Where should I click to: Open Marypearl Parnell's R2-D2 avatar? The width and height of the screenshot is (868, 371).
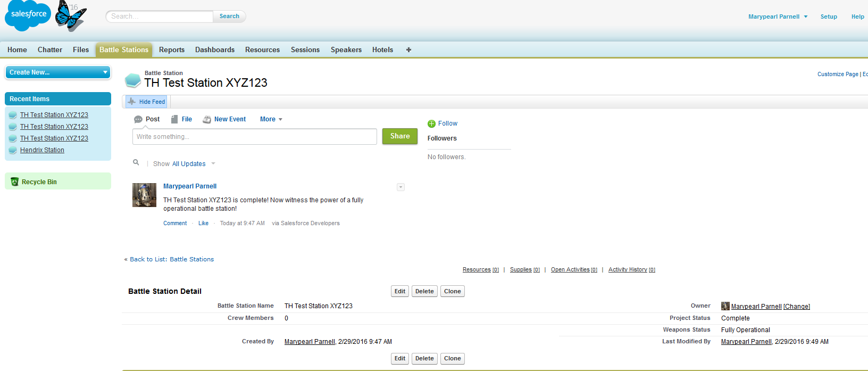tap(144, 195)
